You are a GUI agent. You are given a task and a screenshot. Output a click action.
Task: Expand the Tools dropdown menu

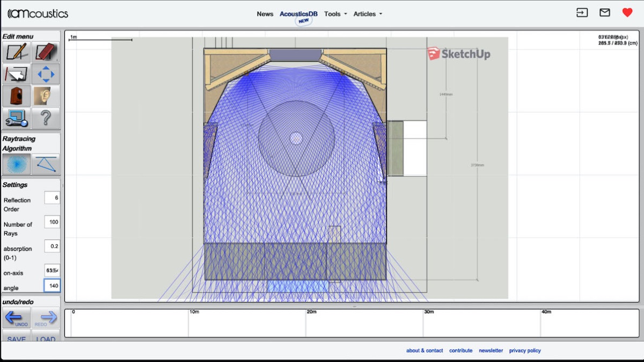(335, 14)
